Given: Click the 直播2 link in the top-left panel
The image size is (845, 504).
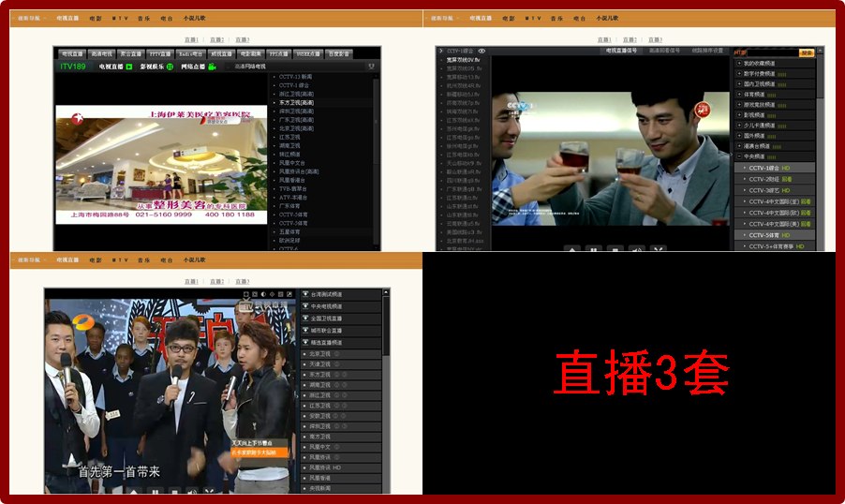Looking at the screenshot, I should 216,39.
